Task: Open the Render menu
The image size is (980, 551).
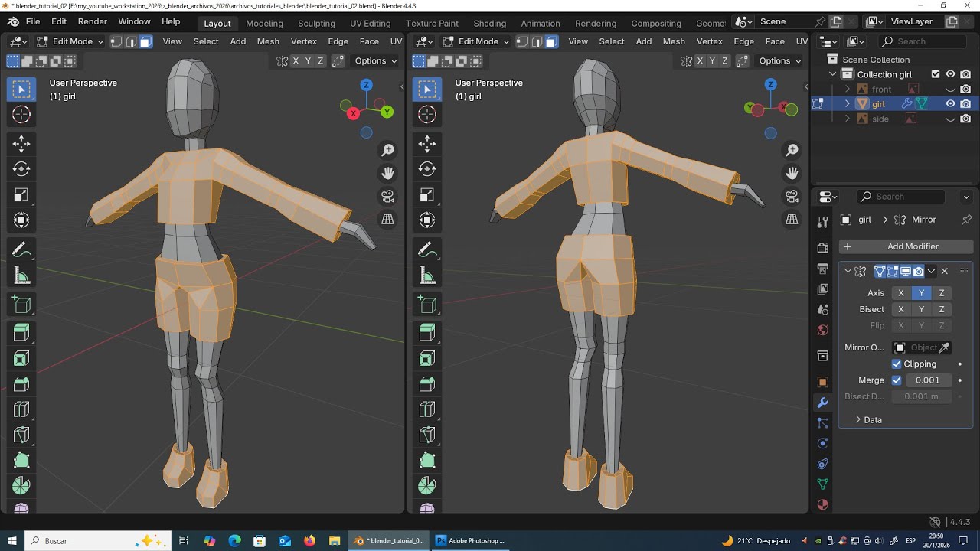Action: pyautogui.click(x=93, y=21)
